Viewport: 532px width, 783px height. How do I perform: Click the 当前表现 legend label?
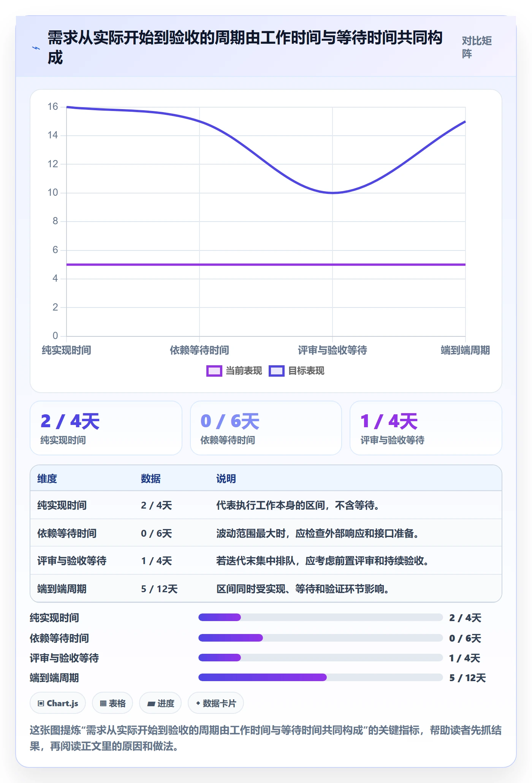click(x=244, y=371)
